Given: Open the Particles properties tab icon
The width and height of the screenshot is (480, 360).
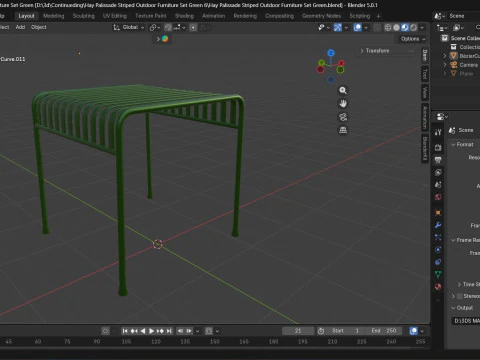Looking at the screenshot, I should [x=438, y=237].
